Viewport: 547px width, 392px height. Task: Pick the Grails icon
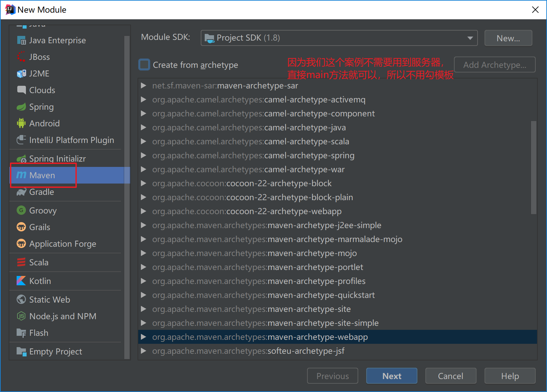(21, 227)
